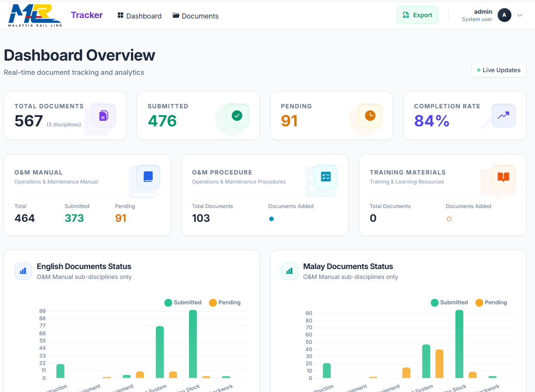Click the Completion Rate trend arrow icon
The width and height of the screenshot is (535, 392).
click(504, 116)
